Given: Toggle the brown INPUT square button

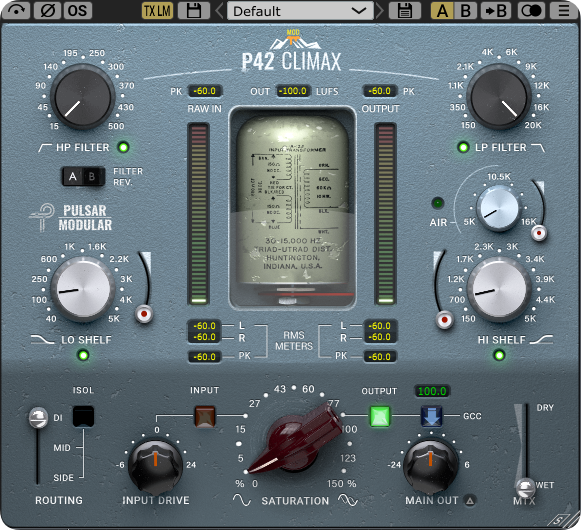Looking at the screenshot, I should click(205, 416).
